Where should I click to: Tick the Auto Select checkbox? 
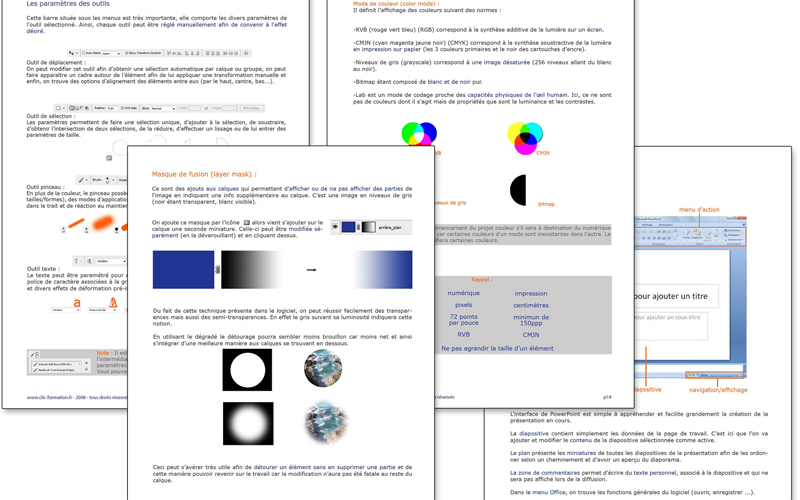point(83,53)
